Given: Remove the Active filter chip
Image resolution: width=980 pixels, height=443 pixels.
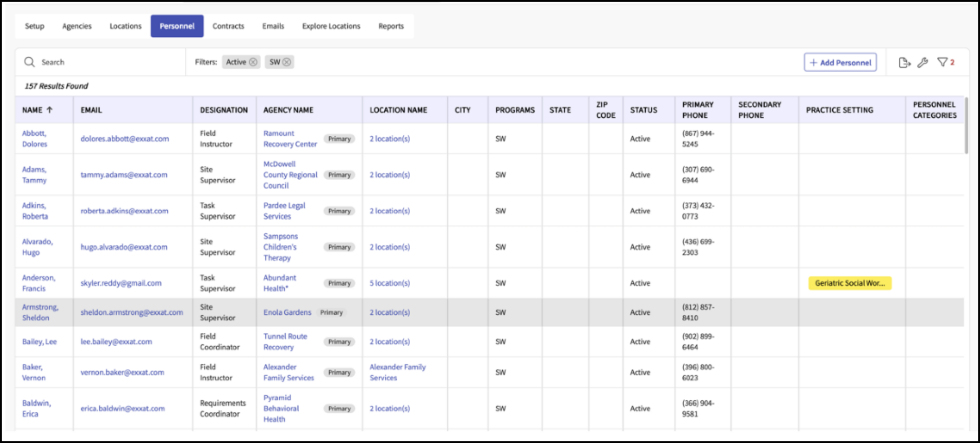Looking at the screenshot, I should (253, 62).
